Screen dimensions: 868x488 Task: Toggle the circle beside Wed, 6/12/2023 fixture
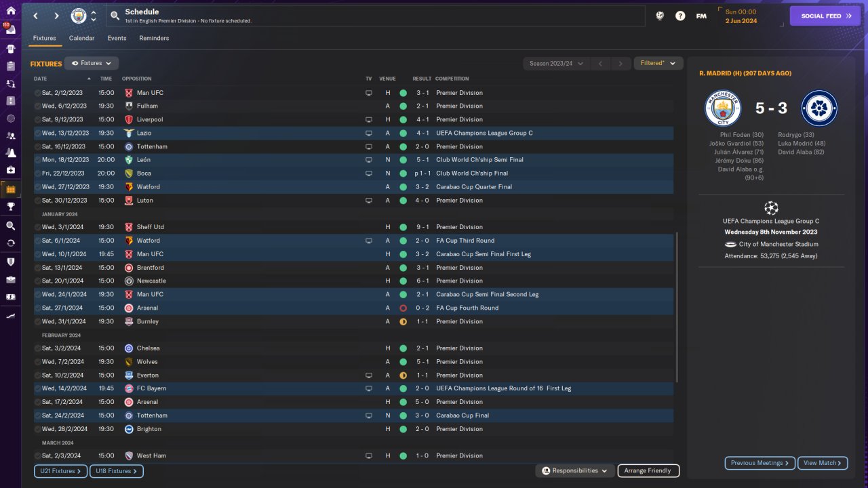tap(37, 106)
